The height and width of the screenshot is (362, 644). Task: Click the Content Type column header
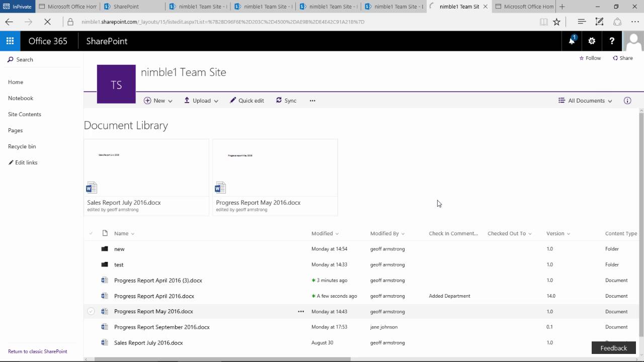[621, 233]
